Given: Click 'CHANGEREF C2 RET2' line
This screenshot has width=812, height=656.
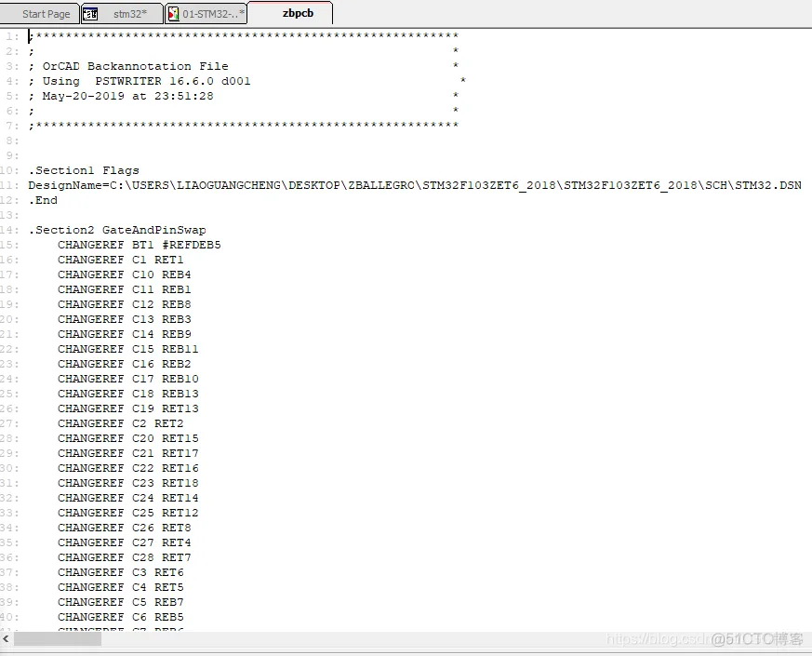Looking at the screenshot, I should pyautogui.click(x=121, y=424).
